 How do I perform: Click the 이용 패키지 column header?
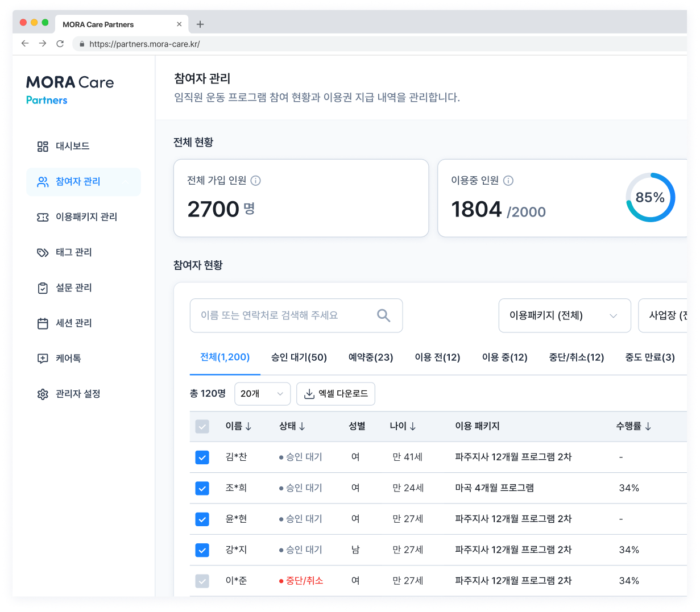(x=478, y=426)
